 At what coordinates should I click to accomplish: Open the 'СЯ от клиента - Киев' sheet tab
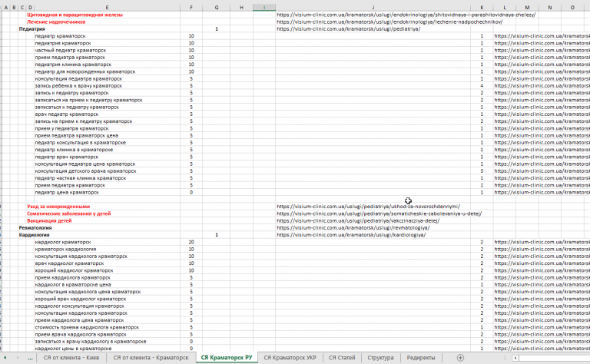[x=71, y=358]
